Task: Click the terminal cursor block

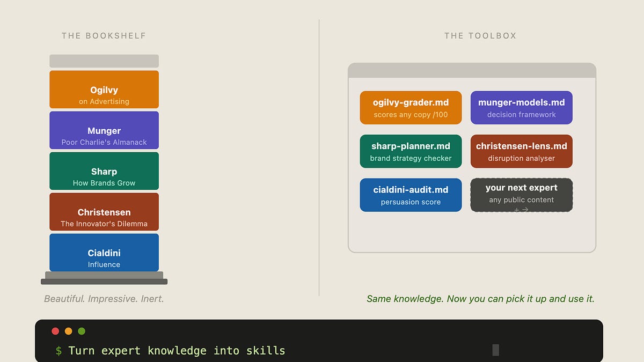Action: point(496,350)
